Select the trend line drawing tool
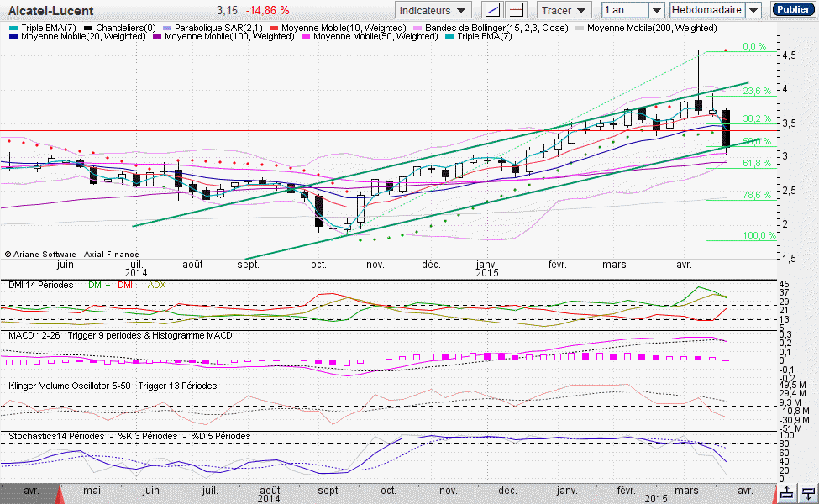This screenshot has width=819, height=504. tap(492, 10)
